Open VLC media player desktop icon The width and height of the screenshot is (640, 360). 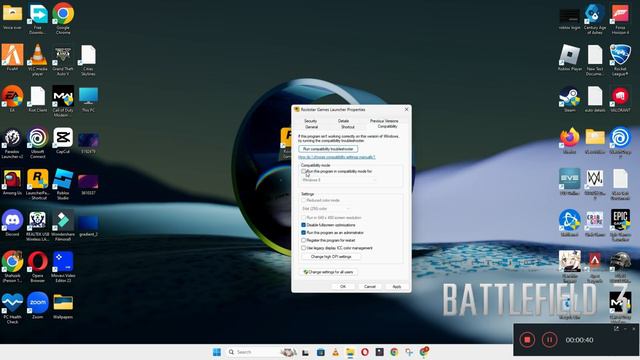click(38, 60)
